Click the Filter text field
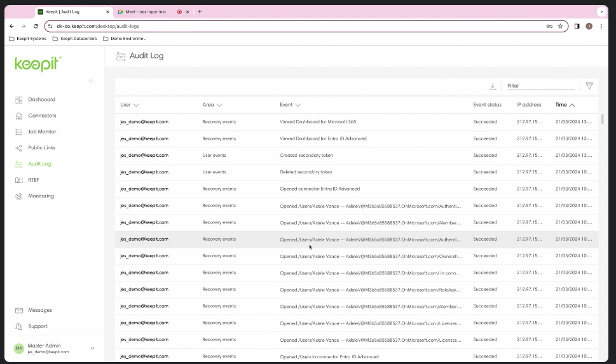The image size is (616, 364). pos(540,86)
